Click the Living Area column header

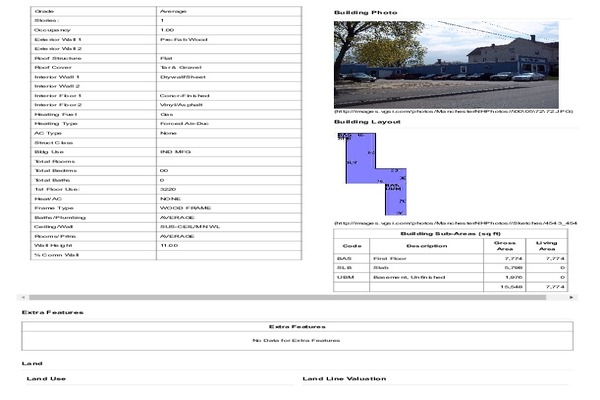[546, 245]
